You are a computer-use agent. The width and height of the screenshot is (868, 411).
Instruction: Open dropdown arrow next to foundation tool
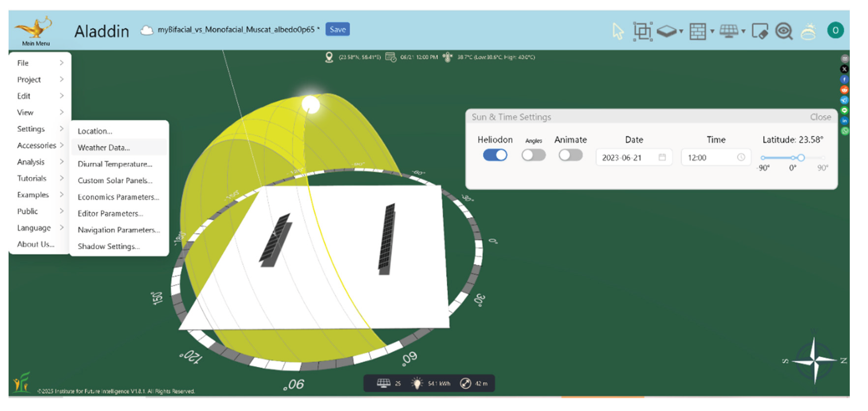pyautogui.click(x=681, y=31)
